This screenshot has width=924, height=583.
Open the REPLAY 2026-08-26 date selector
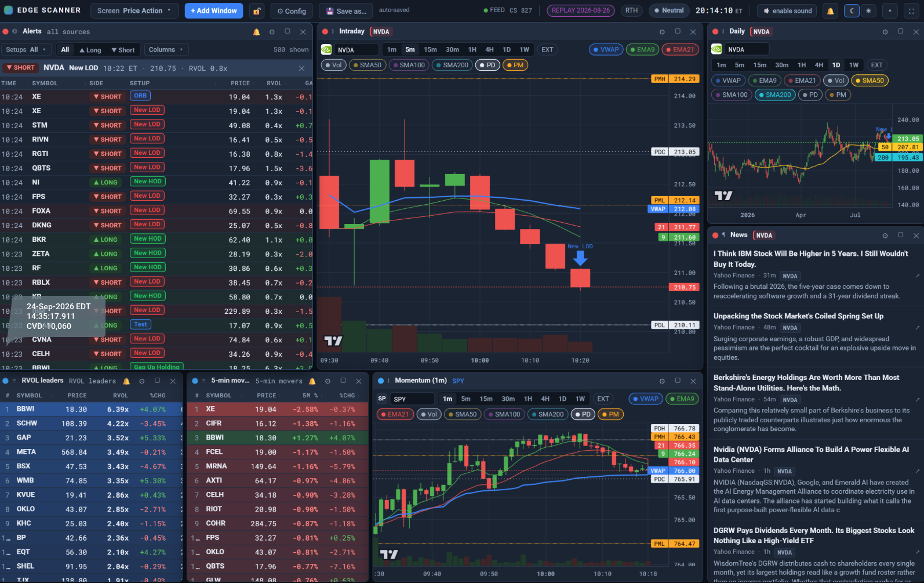point(581,10)
